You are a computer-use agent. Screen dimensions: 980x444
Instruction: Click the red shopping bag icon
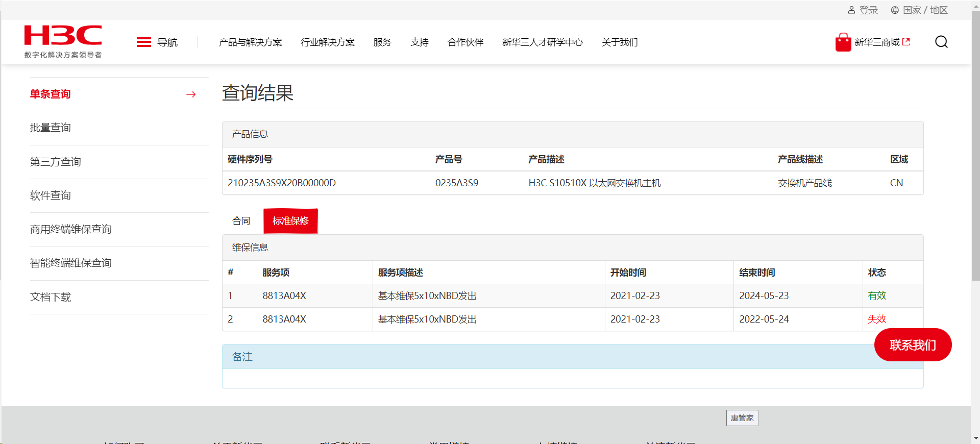coord(843,42)
